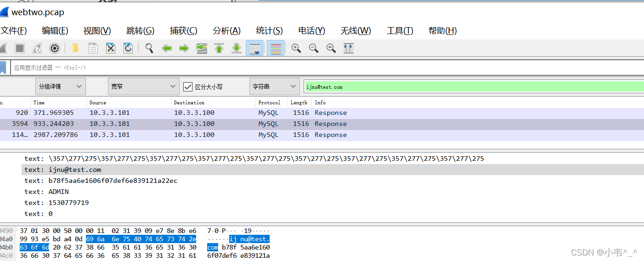The height and width of the screenshot is (261, 644).
Task: Jump to the first packet icon
Action: tap(219, 48)
